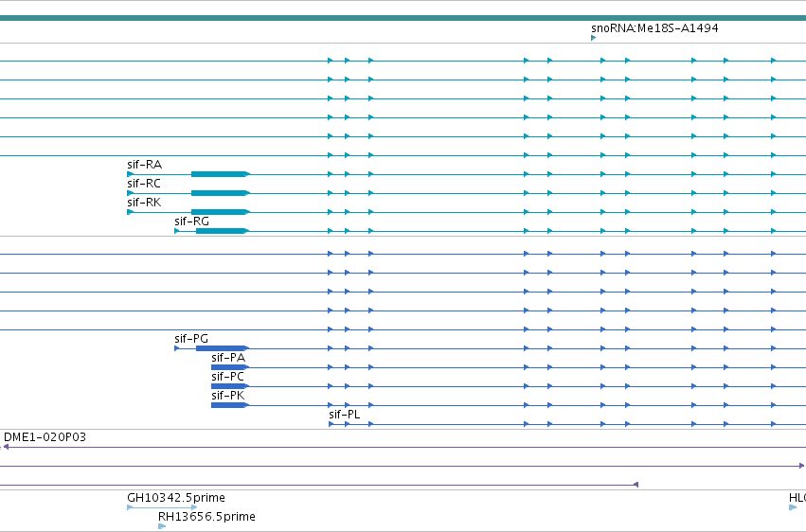Click the GH10342.5prime feature line

click(162, 508)
